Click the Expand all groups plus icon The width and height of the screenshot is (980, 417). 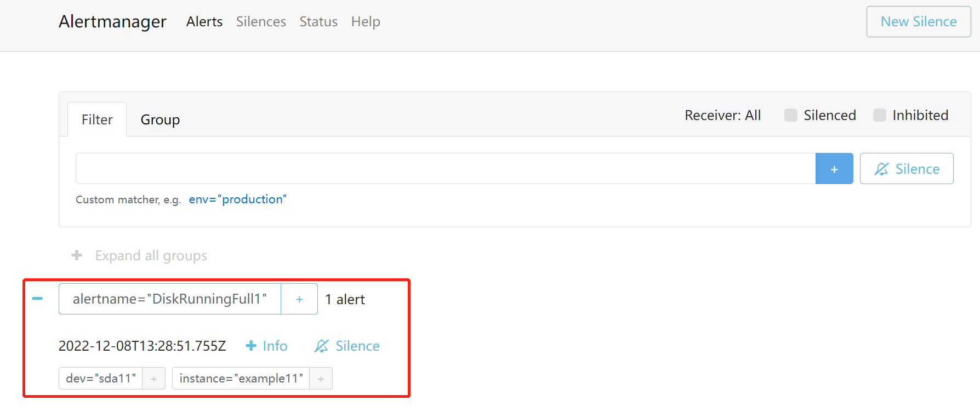click(77, 255)
